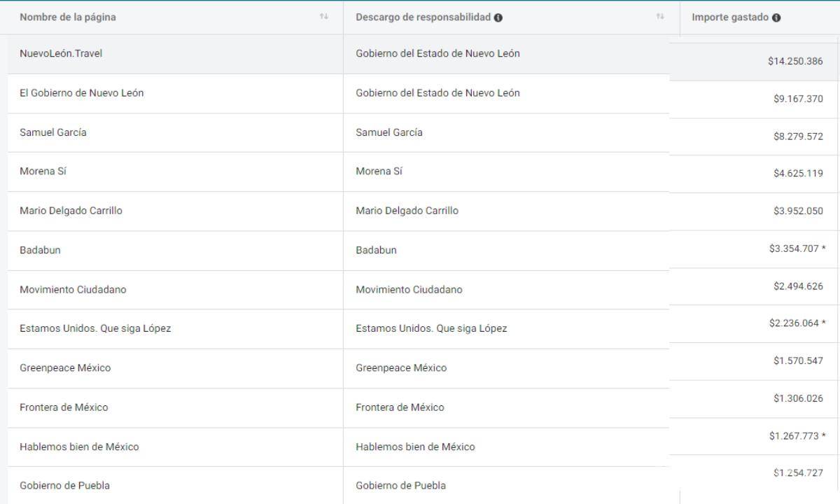This screenshot has height=504, width=840.
Task: Open Movimiento Ciudadano page entry
Action: click(x=73, y=290)
